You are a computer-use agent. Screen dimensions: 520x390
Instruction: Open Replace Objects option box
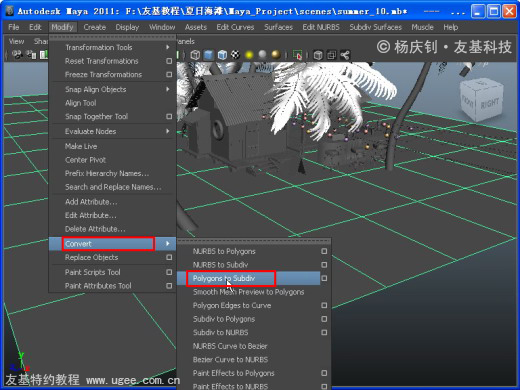click(169, 257)
